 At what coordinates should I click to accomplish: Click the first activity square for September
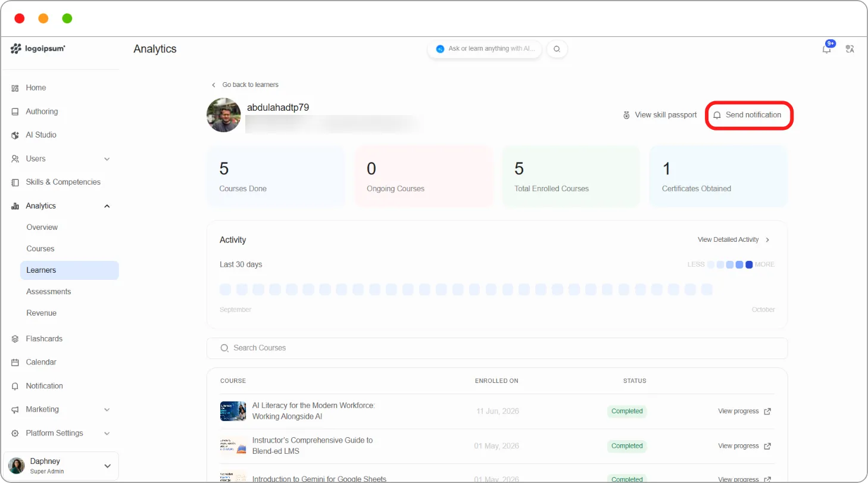coord(226,289)
